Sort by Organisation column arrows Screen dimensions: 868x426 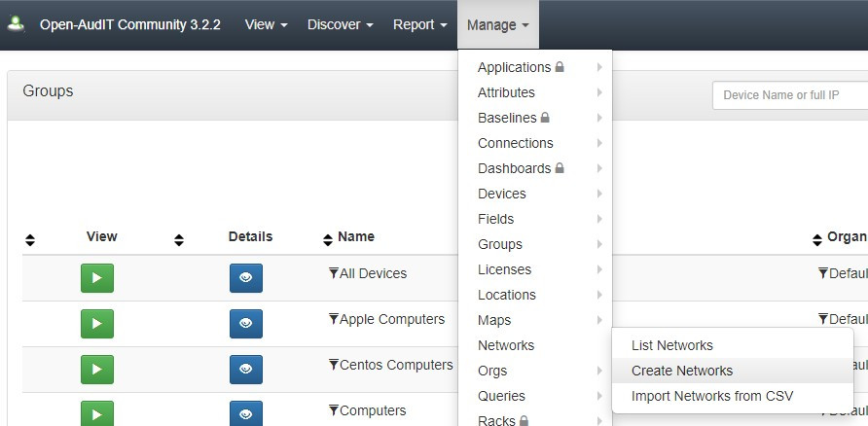(817, 240)
